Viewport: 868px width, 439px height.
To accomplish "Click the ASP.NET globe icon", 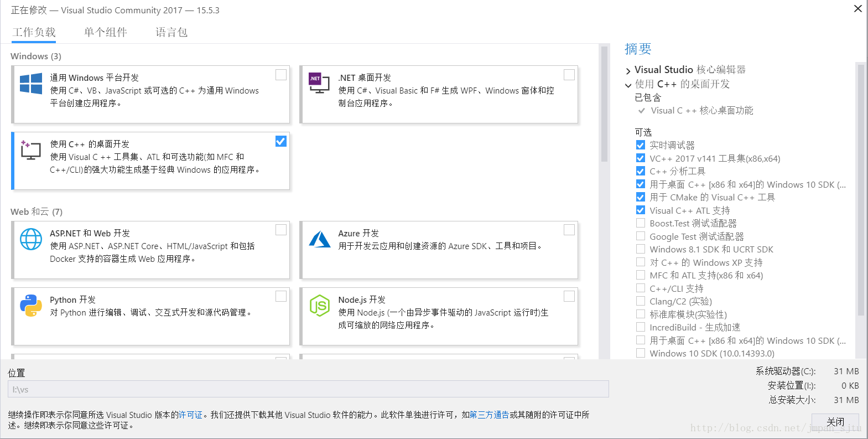I will click(31, 239).
